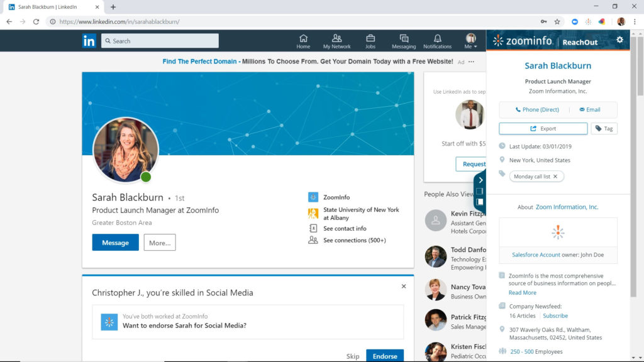Open the Read More link about ZoomInfo
Image resolution: width=644 pixels, height=362 pixels.
[522, 292]
